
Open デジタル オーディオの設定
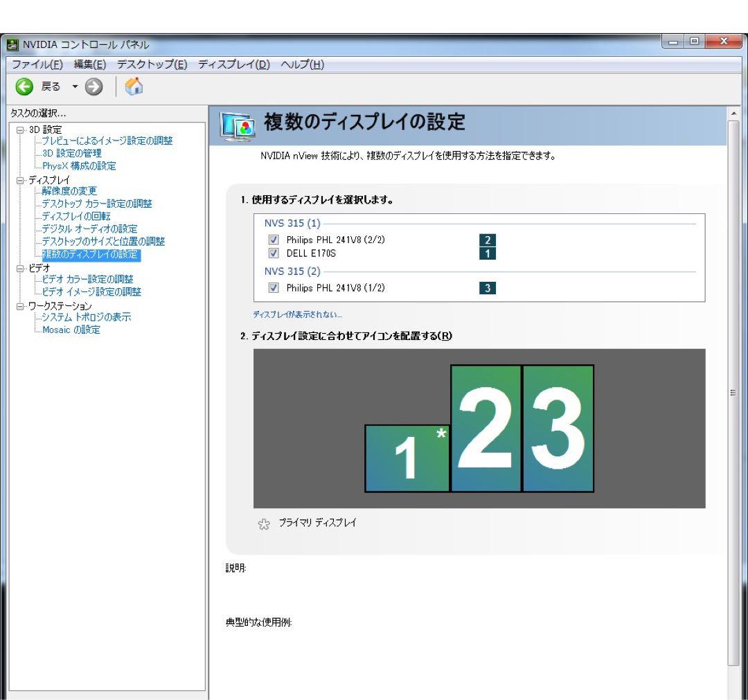tap(89, 229)
